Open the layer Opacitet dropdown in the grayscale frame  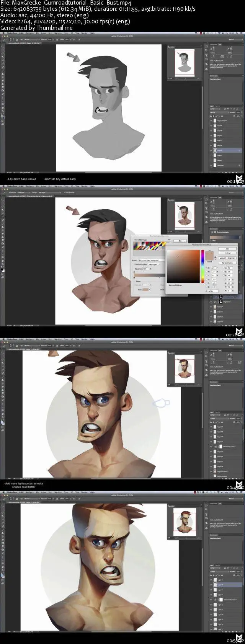point(242,112)
